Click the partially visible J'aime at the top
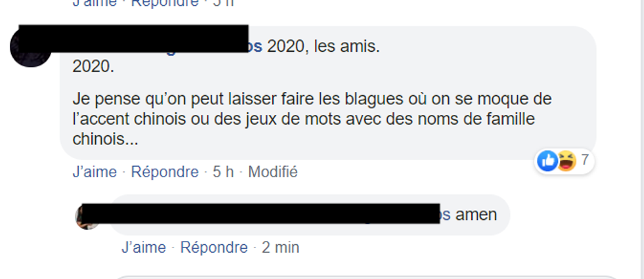 (x=95, y=3)
